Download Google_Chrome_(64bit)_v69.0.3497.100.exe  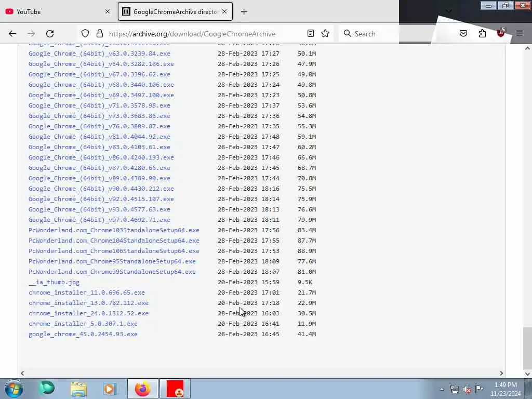[x=101, y=95]
